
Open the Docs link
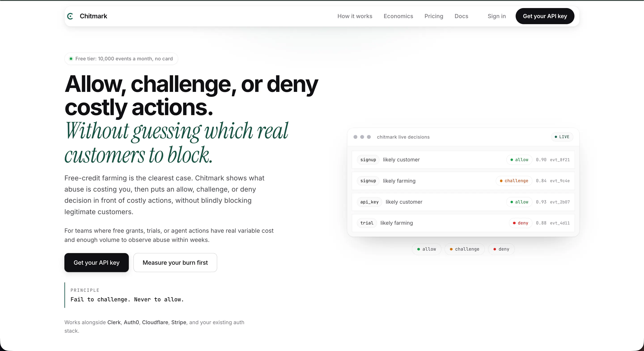click(x=461, y=16)
